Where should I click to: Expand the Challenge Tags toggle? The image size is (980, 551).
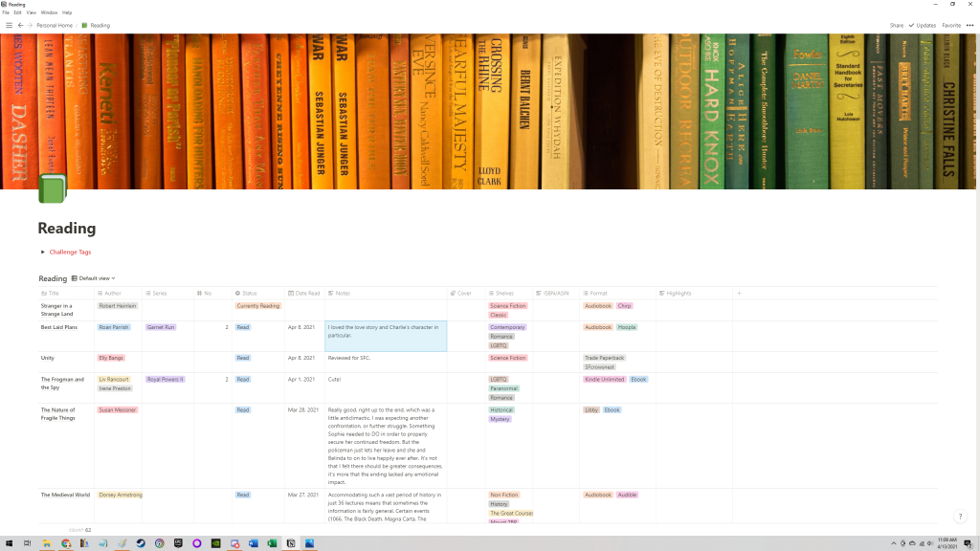coord(42,252)
